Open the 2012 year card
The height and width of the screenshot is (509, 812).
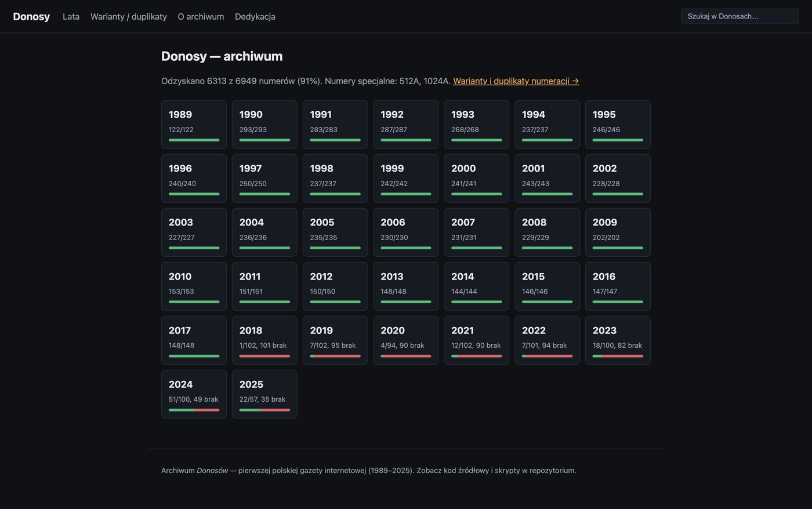(335, 286)
